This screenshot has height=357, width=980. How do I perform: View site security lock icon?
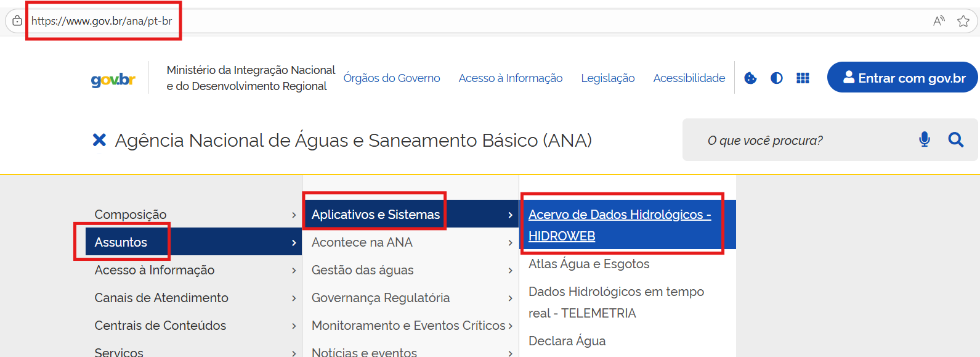click(17, 21)
